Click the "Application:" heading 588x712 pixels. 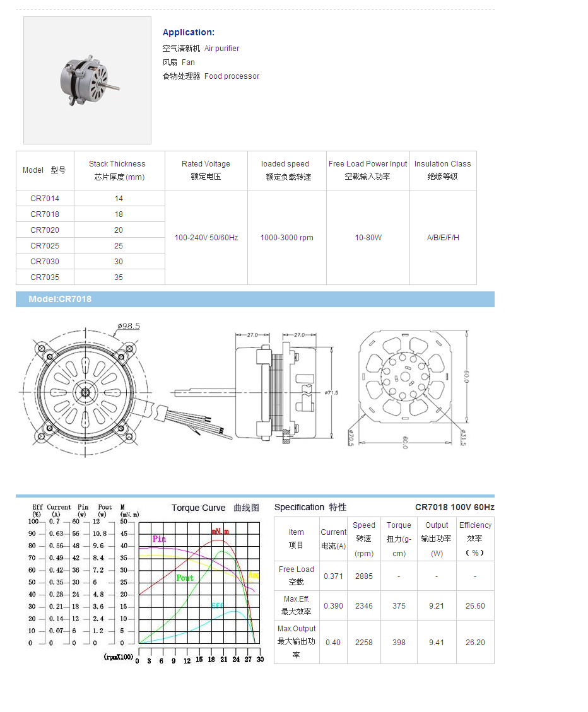tap(189, 32)
